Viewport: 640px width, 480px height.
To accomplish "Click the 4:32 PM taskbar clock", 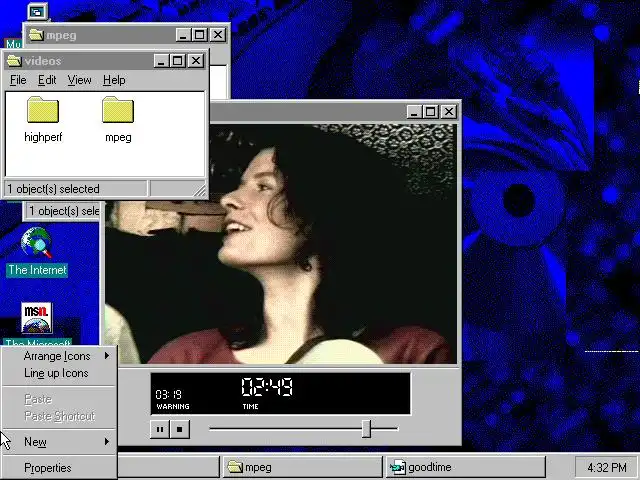I will (x=607, y=467).
